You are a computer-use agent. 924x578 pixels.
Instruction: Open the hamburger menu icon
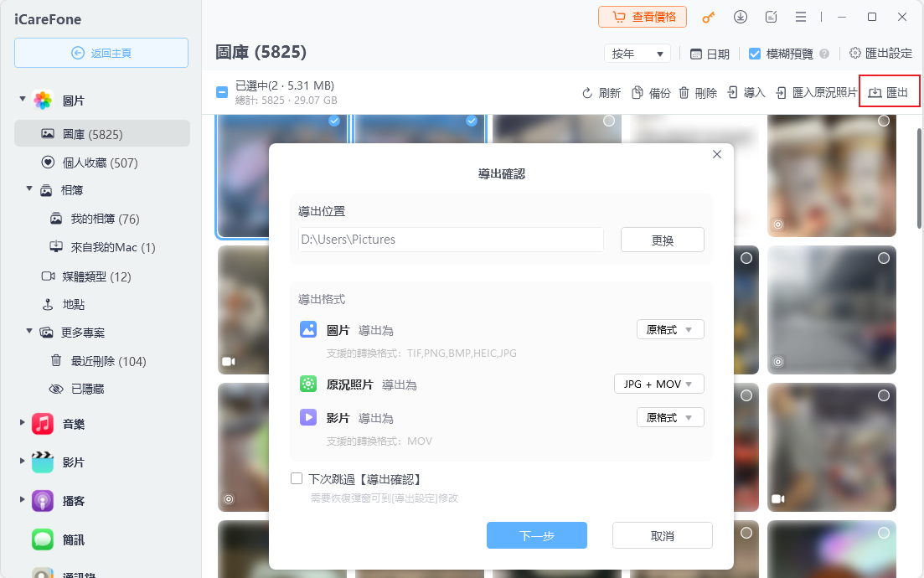800,17
